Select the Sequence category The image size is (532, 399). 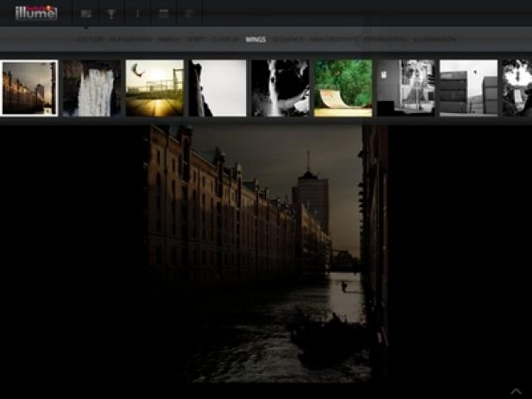tap(288, 40)
